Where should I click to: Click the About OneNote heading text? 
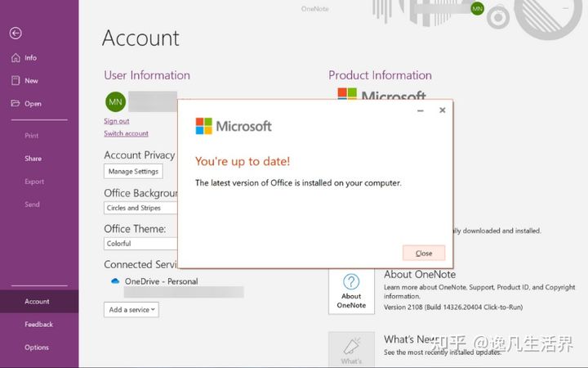[x=420, y=275]
